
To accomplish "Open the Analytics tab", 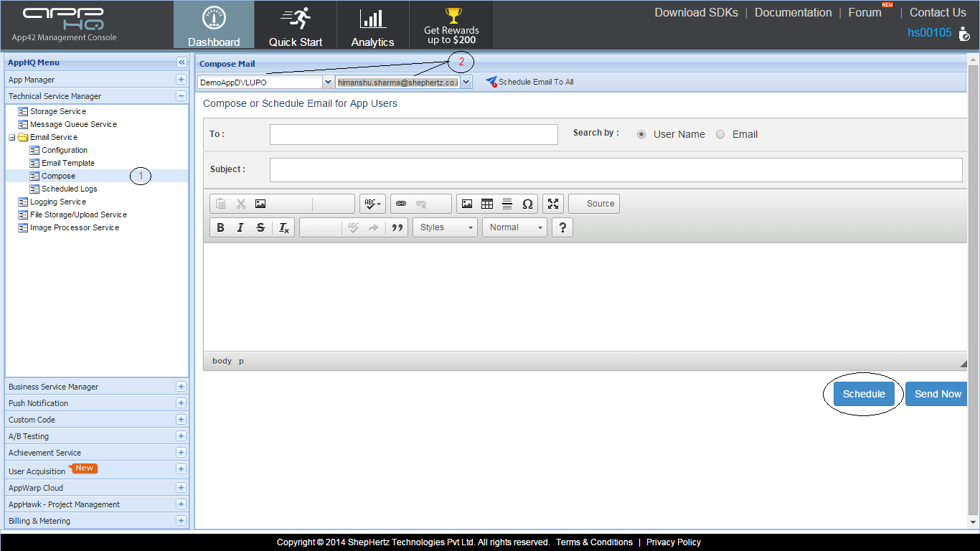I will [372, 25].
